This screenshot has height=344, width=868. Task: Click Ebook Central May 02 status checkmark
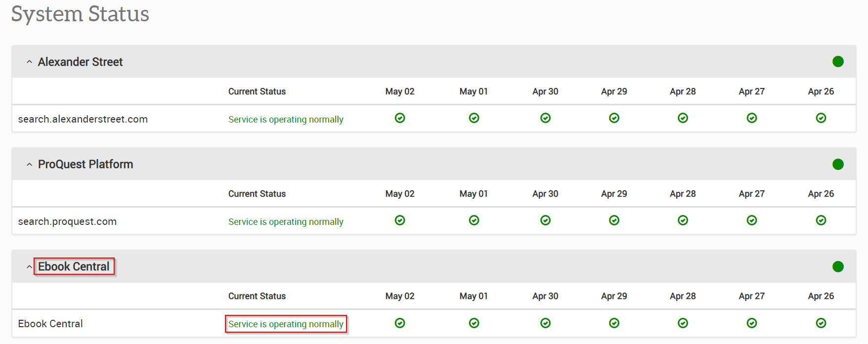pyautogui.click(x=400, y=323)
